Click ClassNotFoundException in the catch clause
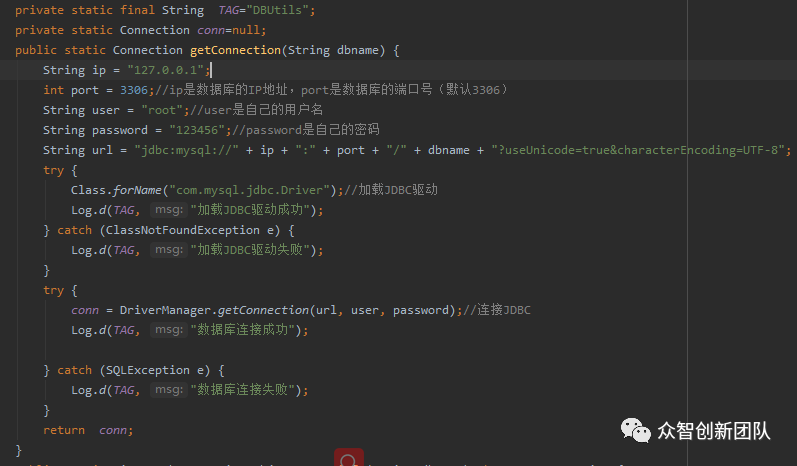Screen dimensions: 797x466 pyautogui.click(x=182, y=230)
